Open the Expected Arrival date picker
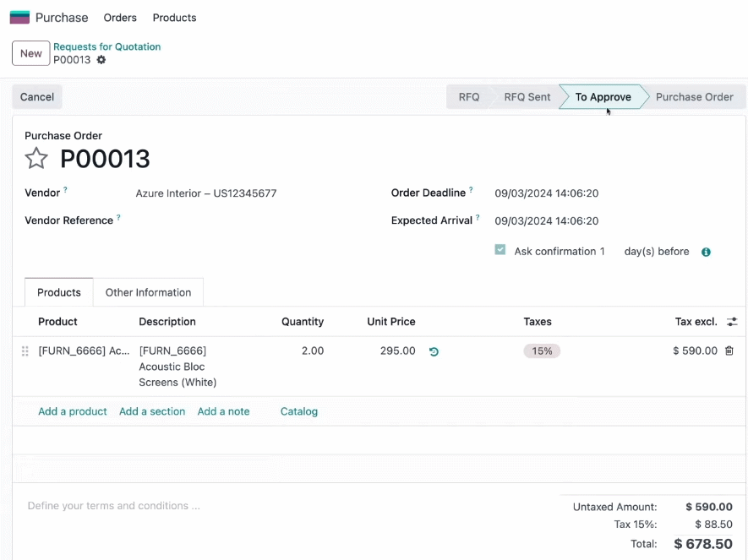The image size is (748, 560). [547, 221]
